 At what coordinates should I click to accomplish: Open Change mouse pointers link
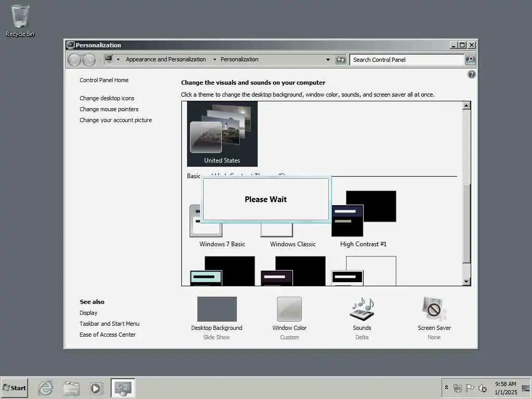click(109, 109)
